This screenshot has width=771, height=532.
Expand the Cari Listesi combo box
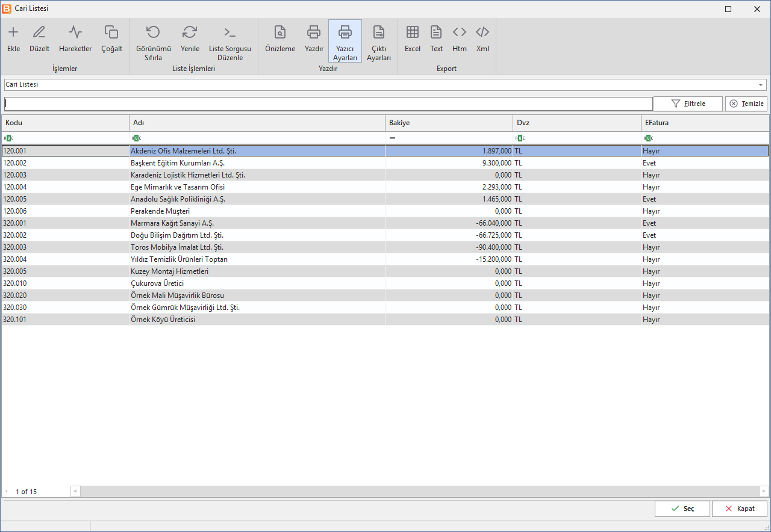pyautogui.click(x=762, y=85)
